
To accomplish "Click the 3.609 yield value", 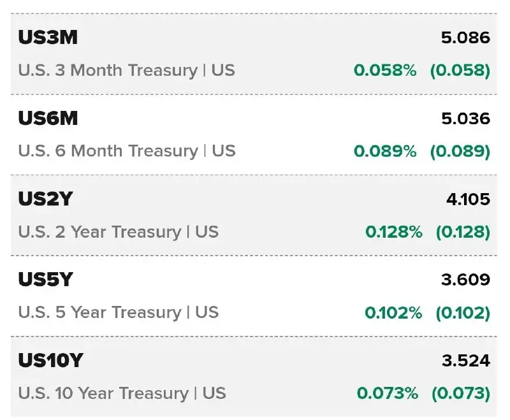I will click(465, 280).
